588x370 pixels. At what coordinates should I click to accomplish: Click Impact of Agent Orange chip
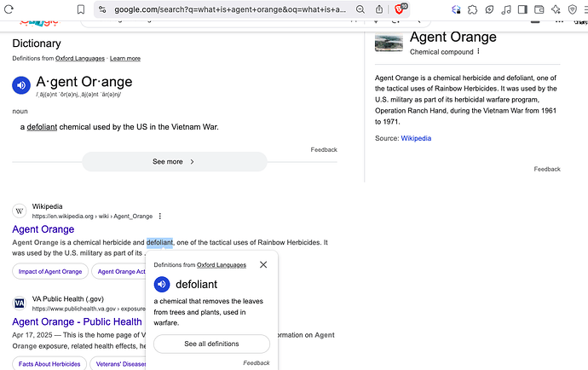pyautogui.click(x=50, y=271)
